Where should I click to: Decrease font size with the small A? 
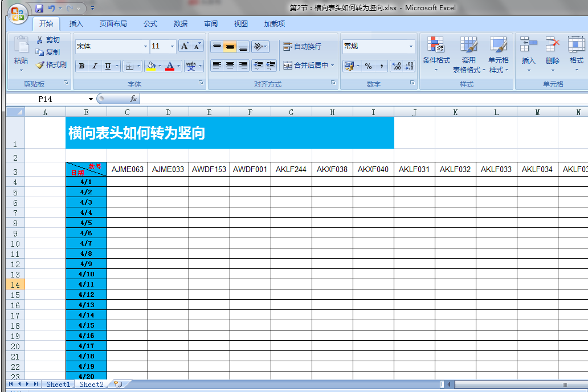197,46
